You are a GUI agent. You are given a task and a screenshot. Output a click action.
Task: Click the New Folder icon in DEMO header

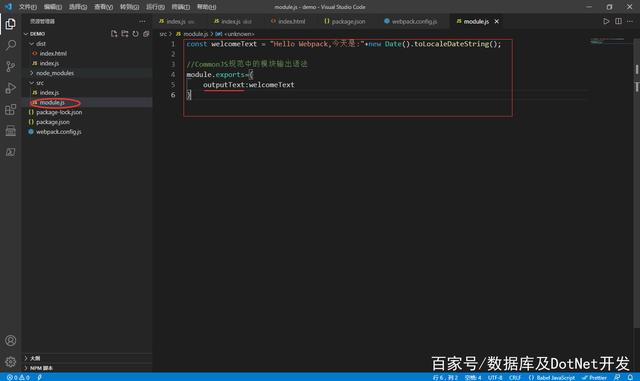tap(124, 34)
